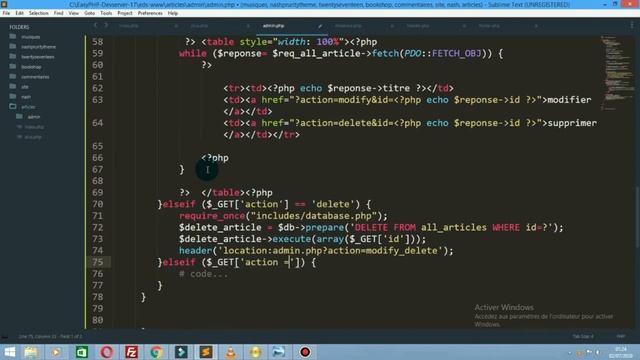This screenshot has width=640, height=360.
Task: Open the Selection menu
Action: 38,13
